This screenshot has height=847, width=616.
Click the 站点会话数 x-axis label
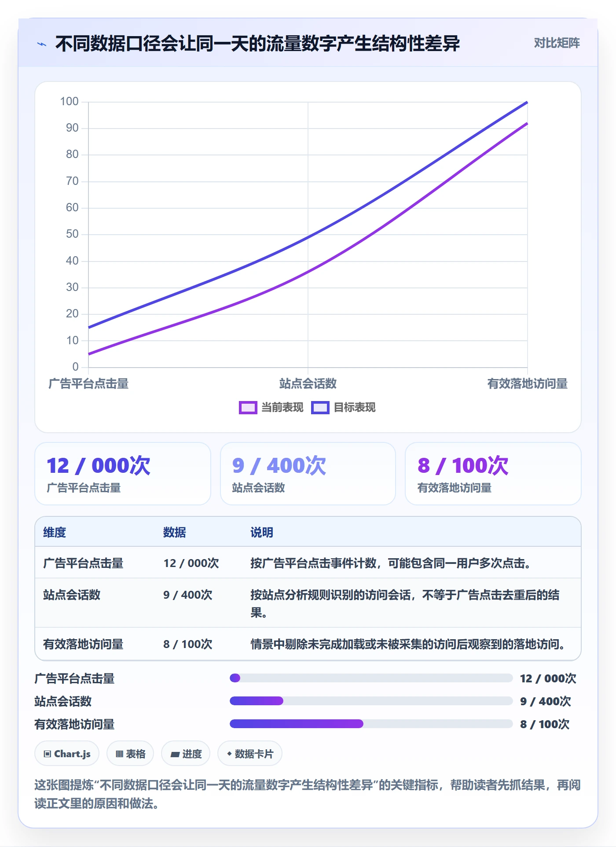pyautogui.click(x=308, y=384)
